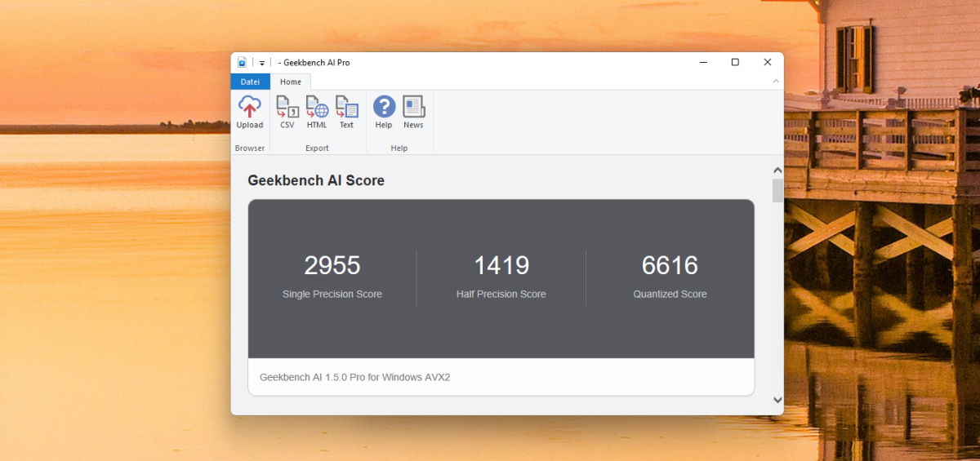980x461 pixels.
Task: Open the Datei tab
Action: (251, 82)
